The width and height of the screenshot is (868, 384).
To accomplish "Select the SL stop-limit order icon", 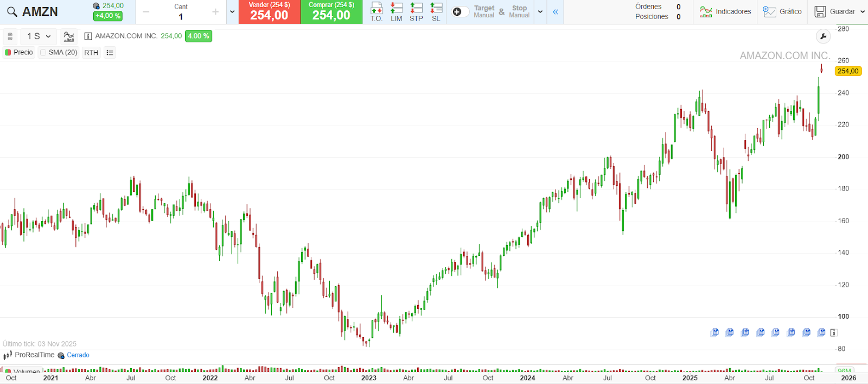I will point(436,11).
